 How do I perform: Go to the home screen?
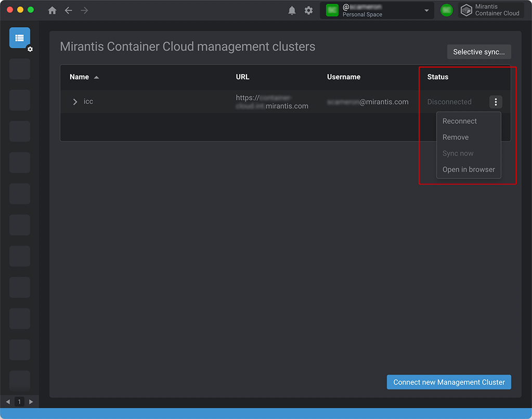click(x=52, y=10)
